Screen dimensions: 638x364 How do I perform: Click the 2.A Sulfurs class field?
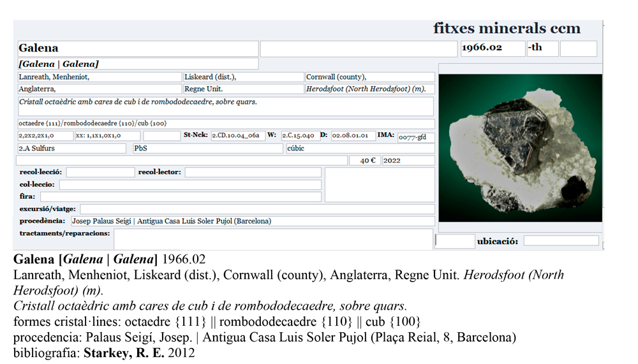(x=72, y=149)
